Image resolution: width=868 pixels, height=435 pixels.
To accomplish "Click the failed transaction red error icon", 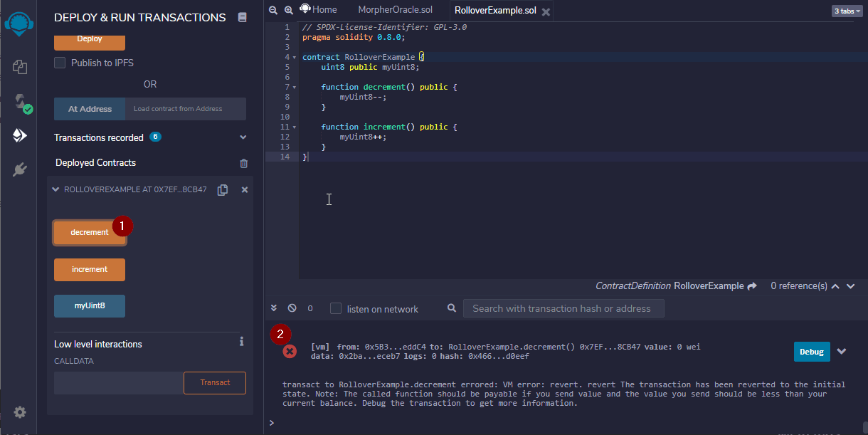I will (x=290, y=351).
